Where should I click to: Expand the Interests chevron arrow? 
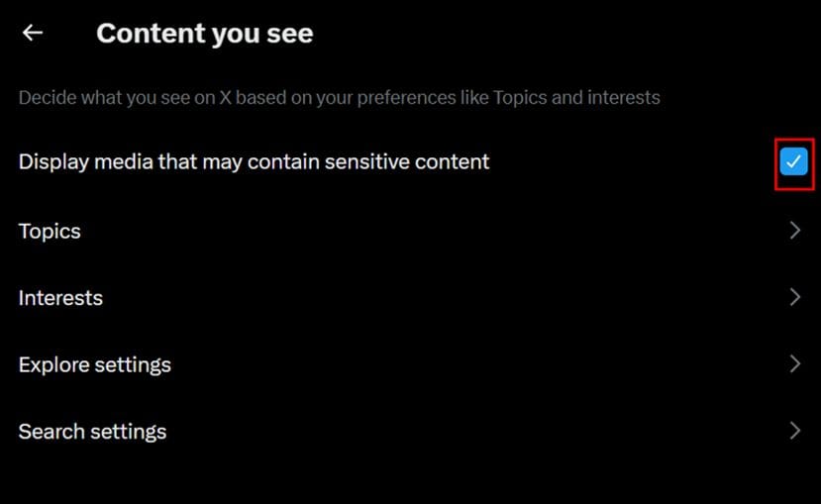click(x=794, y=297)
